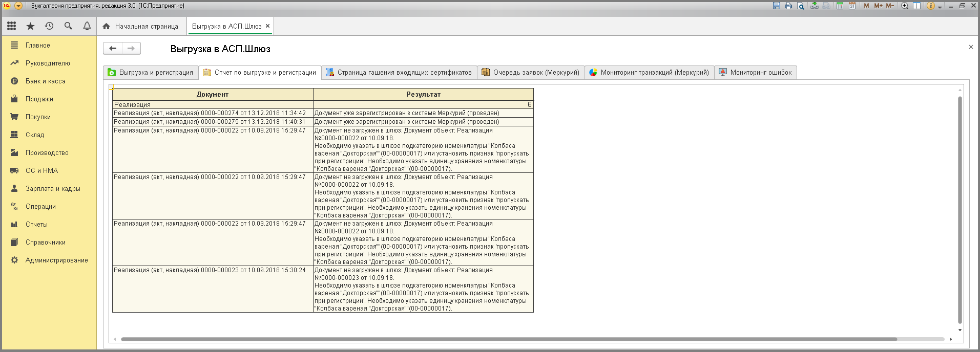Switch to Очередь заявок (Меркурий) tab
The width and height of the screenshot is (980, 352).
pos(531,73)
